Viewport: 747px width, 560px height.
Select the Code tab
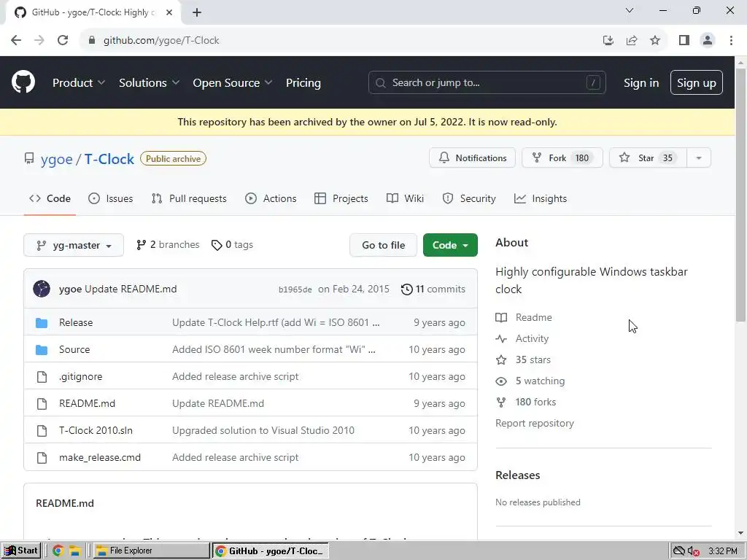(x=50, y=198)
